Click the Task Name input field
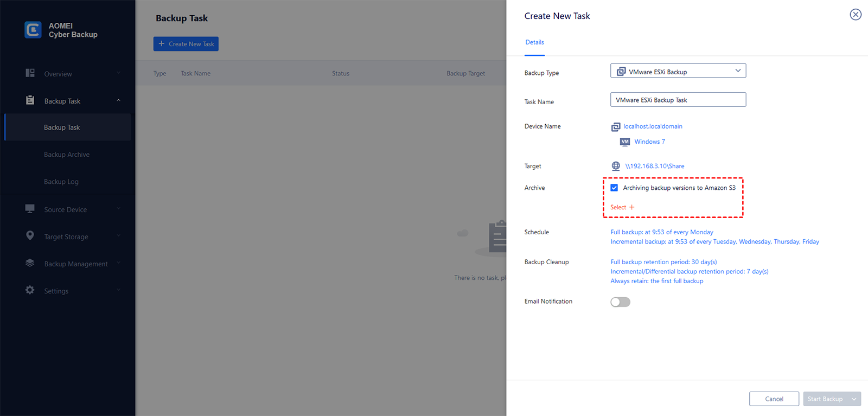The image size is (868, 416). point(678,100)
